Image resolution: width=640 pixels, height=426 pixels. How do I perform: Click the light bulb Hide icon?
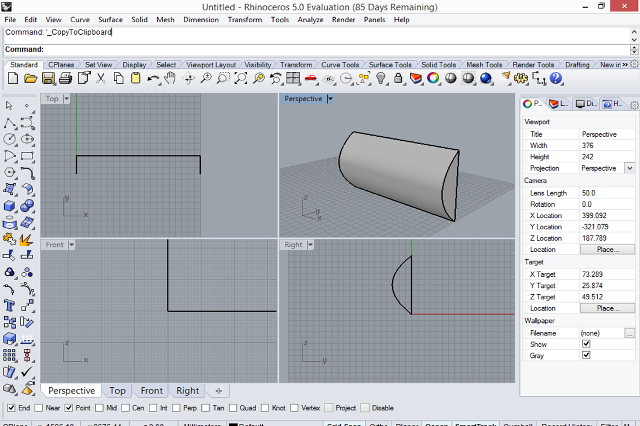[381, 78]
